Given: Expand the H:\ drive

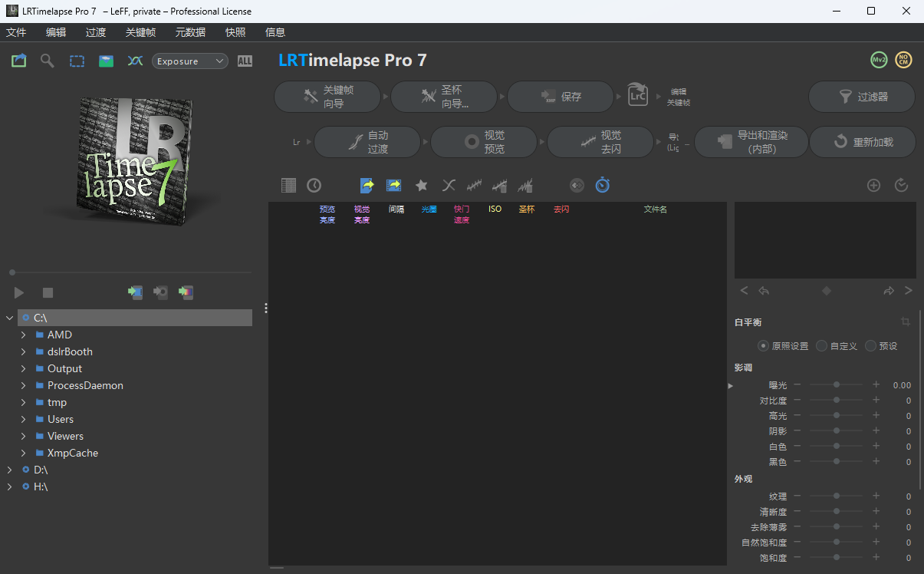Looking at the screenshot, I should [x=9, y=487].
